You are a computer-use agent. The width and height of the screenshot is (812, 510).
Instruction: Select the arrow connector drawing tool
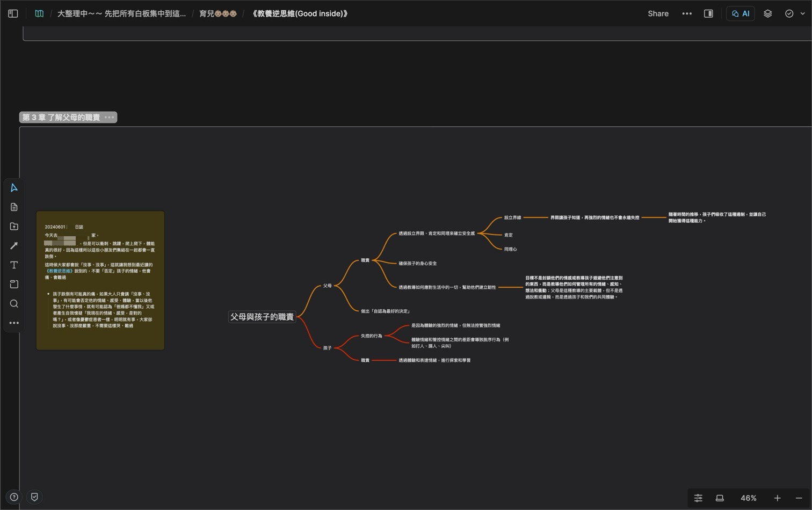[x=14, y=246]
